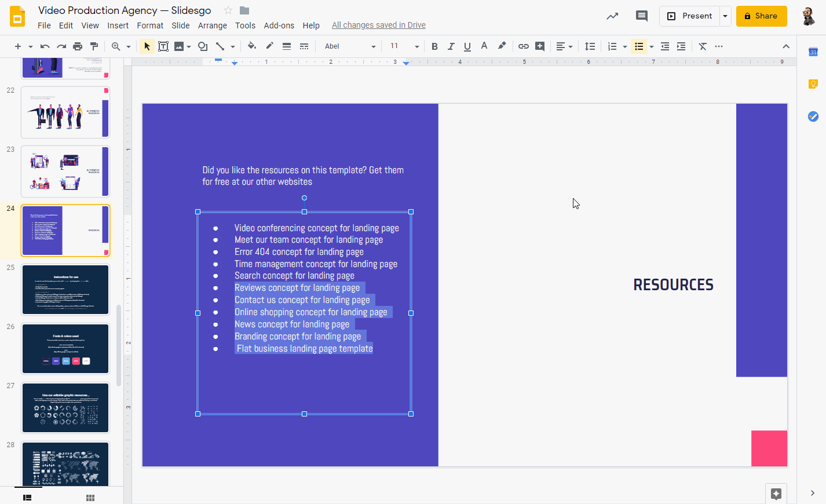This screenshot has height=504, width=826.
Task: Toggle bold formatting
Action: (434, 46)
